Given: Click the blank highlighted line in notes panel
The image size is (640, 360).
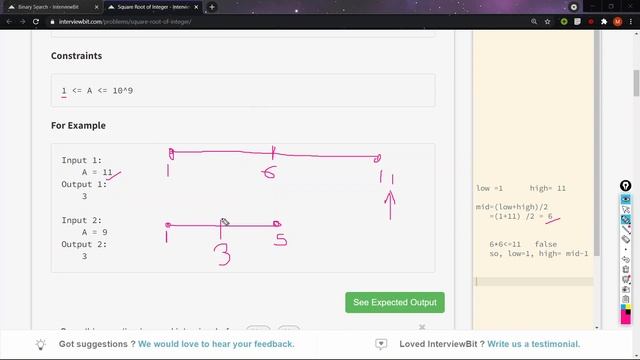Looking at the screenshot, I should (534, 281).
